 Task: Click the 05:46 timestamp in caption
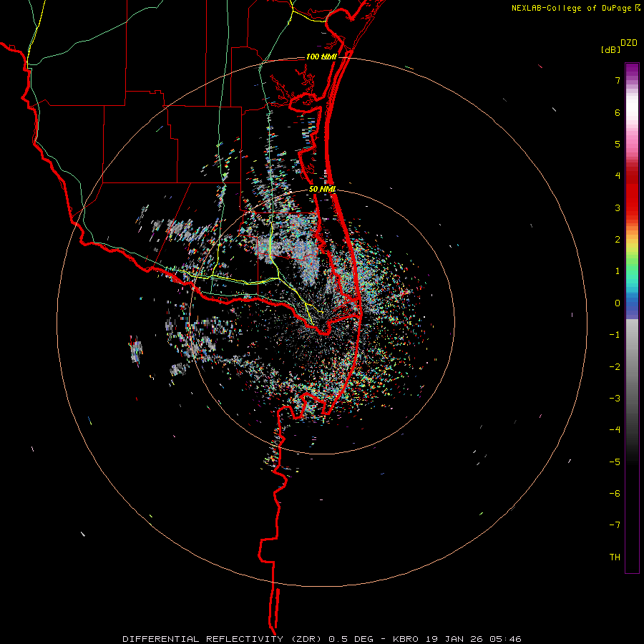(506, 639)
